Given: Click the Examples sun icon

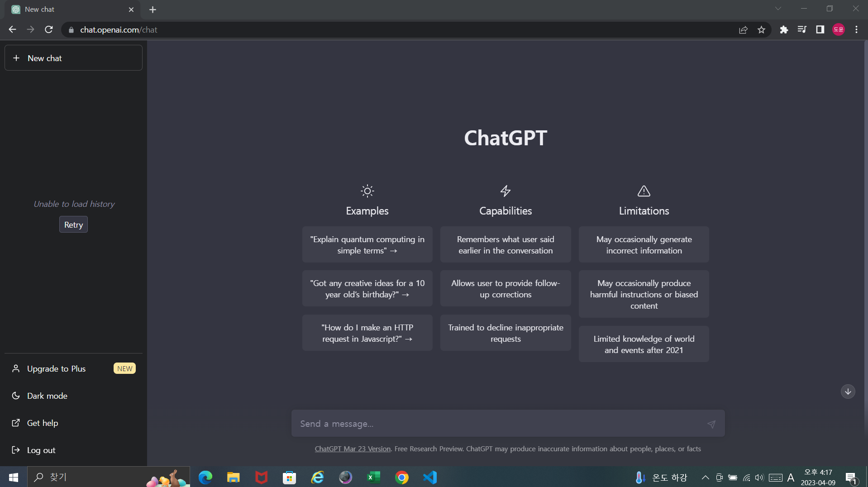Looking at the screenshot, I should (367, 191).
